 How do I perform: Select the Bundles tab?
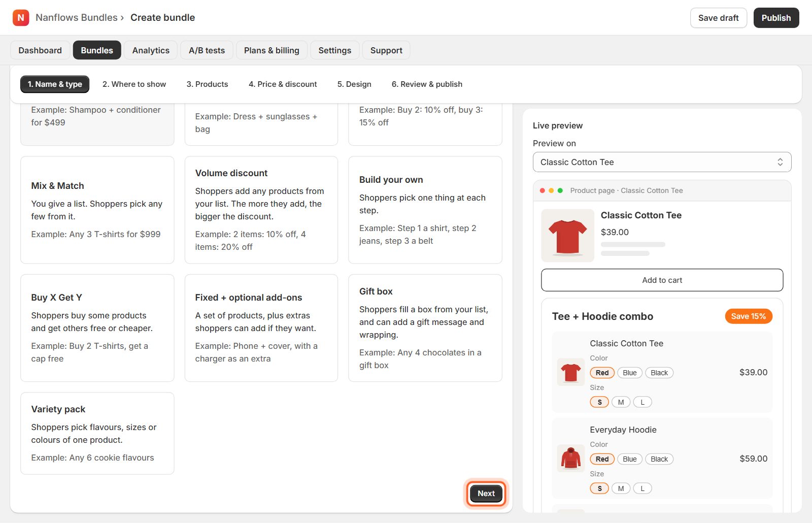coord(97,50)
